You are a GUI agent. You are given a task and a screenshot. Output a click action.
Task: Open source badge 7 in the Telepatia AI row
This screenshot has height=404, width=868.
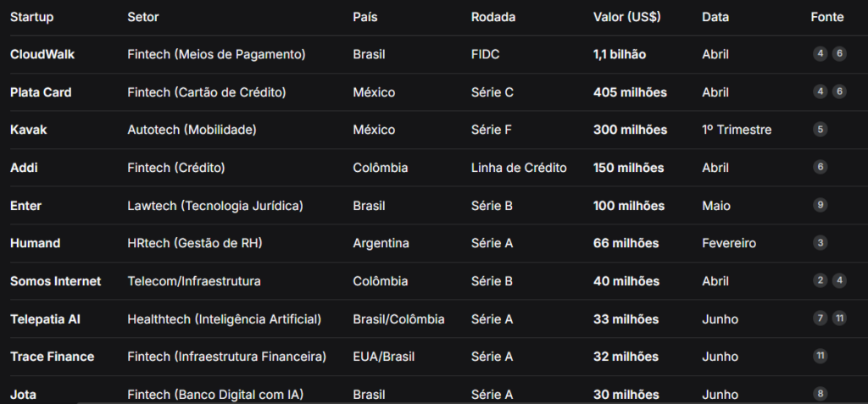[x=821, y=318]
